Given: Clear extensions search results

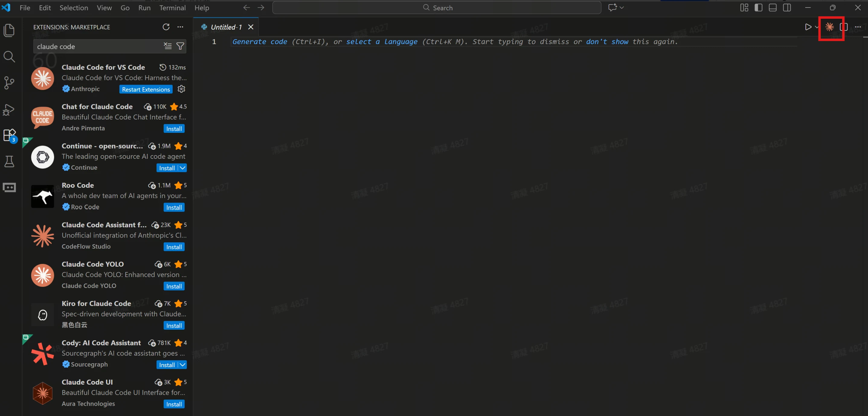Looking at the screenshot, I should [x=167, y=46].
